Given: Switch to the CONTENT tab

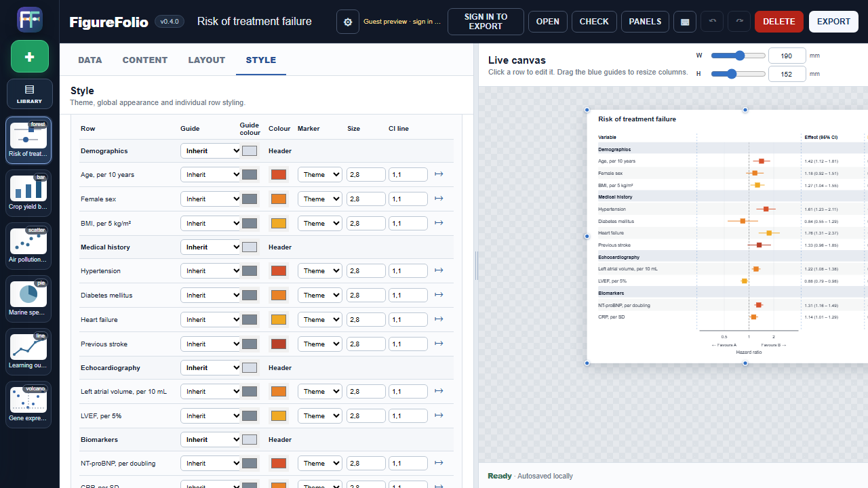Looking at the screenshot, I should tap(145, 60).
